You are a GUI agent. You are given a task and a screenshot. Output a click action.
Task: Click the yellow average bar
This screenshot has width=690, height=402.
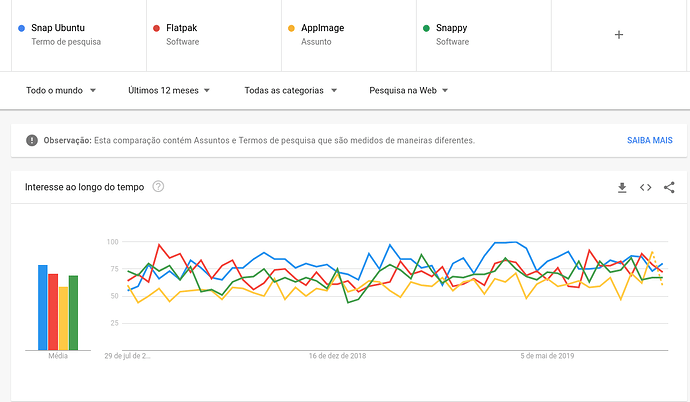point(63,318)
